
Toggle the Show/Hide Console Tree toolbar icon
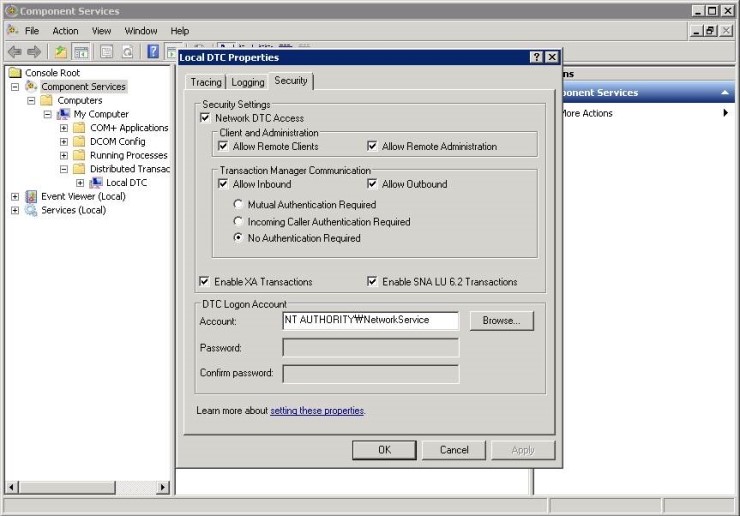point(81,51)
